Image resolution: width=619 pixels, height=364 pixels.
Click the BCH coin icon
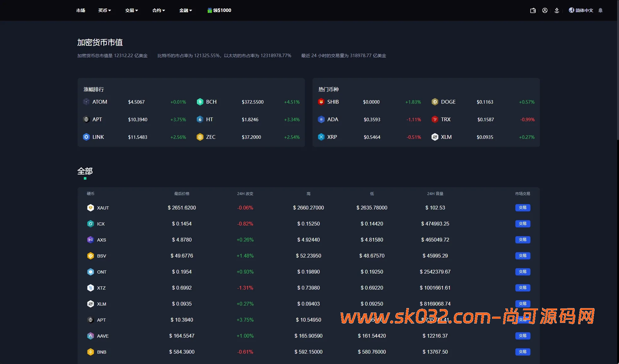[200, 102]
